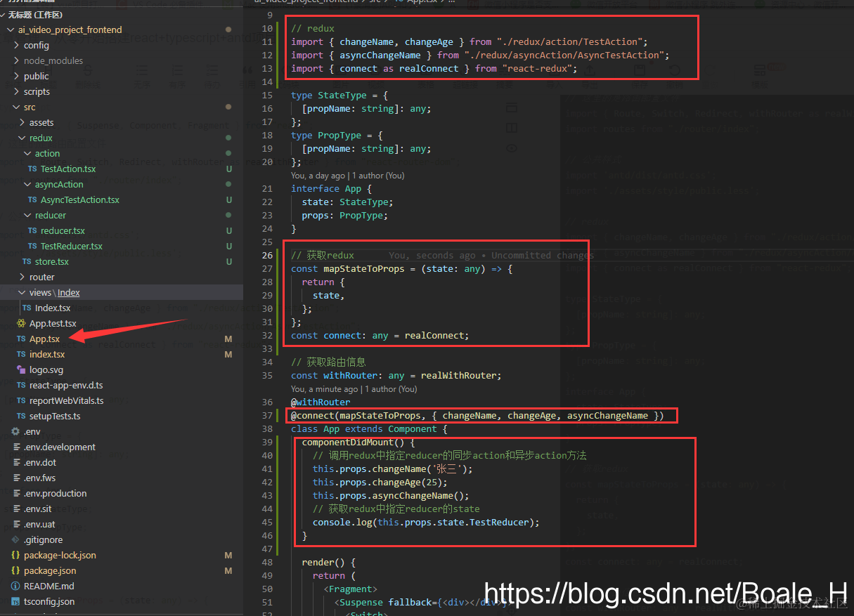Click the TS icon beside lowercase index.tsx
The width and height of the screenshot is (854, 616).
[21, 355]
